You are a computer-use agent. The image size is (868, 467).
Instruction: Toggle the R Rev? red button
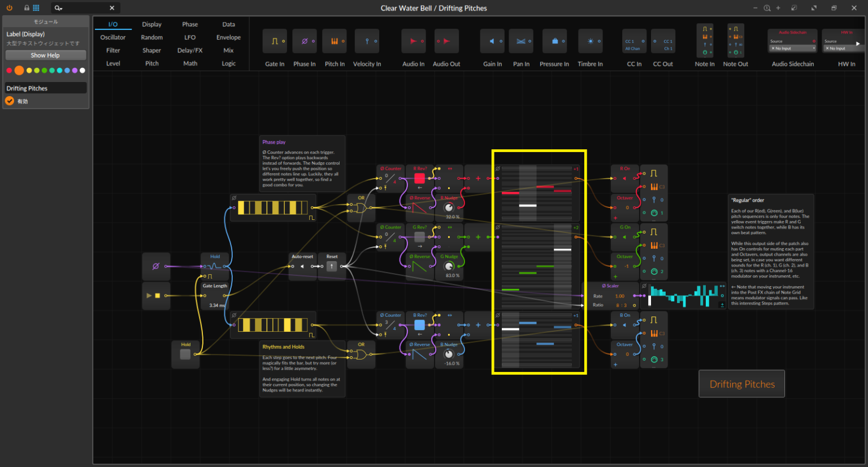pyautogui.click(x=419, y=179)
